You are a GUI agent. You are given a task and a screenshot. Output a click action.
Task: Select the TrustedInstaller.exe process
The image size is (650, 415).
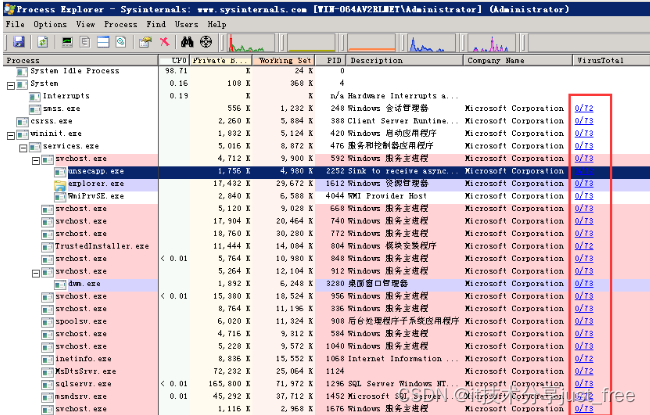[x=326, y=246]
